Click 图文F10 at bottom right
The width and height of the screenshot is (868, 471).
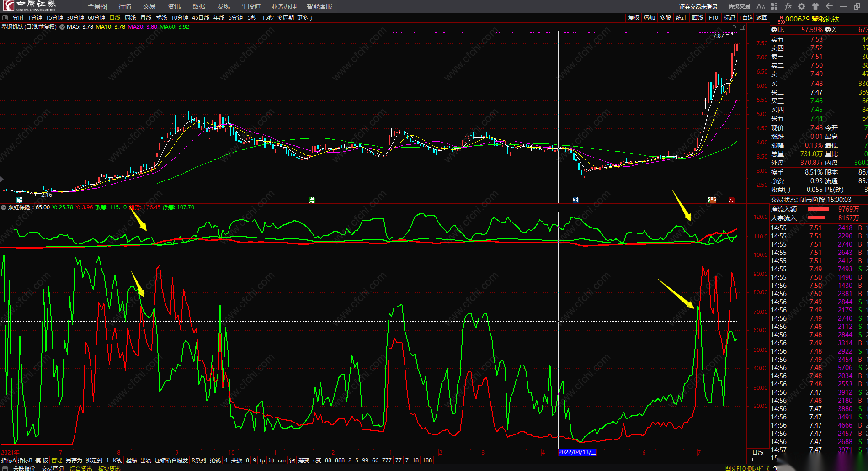(735, 468)
